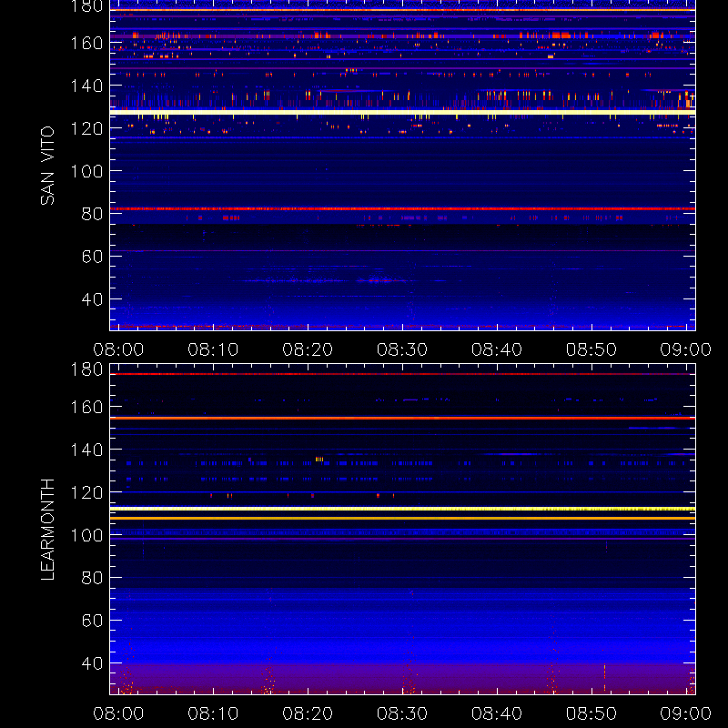Select the 08:10 label under San Vito plot
The width and height of the screenshot is (728, 728).
pos(213,349)
